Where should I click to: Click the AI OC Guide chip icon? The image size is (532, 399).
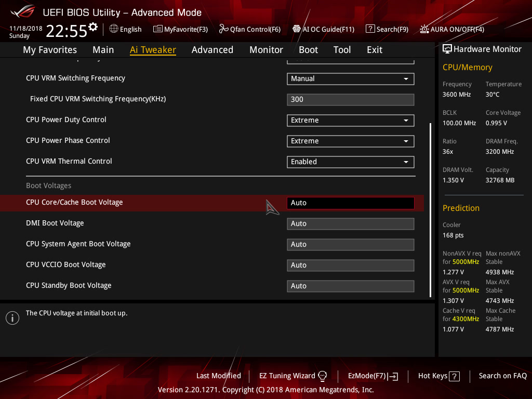[297, 29]
